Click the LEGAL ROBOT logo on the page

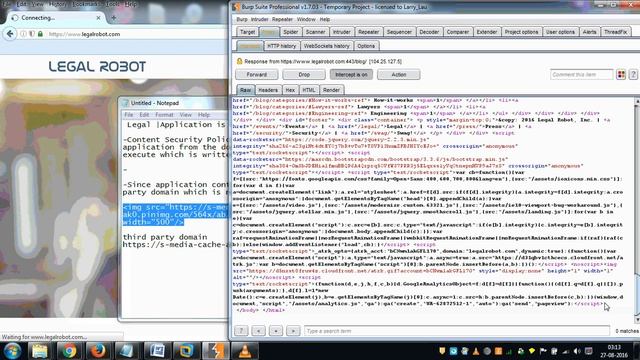(97, 67)
